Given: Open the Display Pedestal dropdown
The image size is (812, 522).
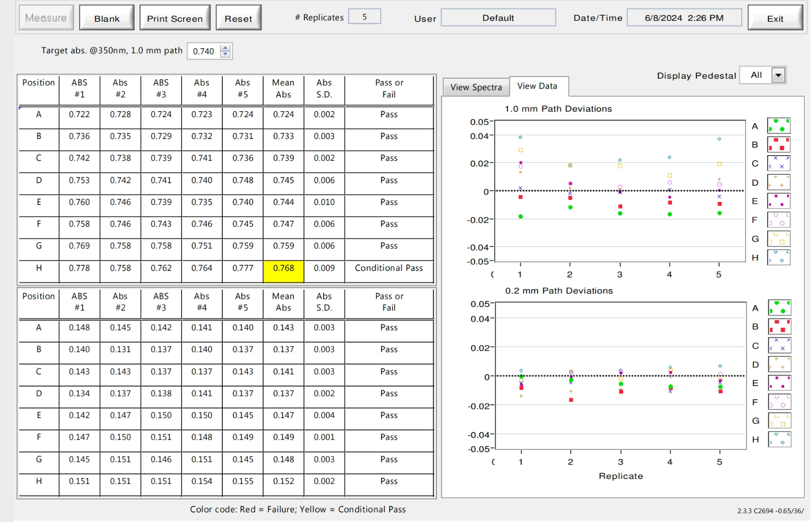Looking at the screenshot, I should point(778,75).
